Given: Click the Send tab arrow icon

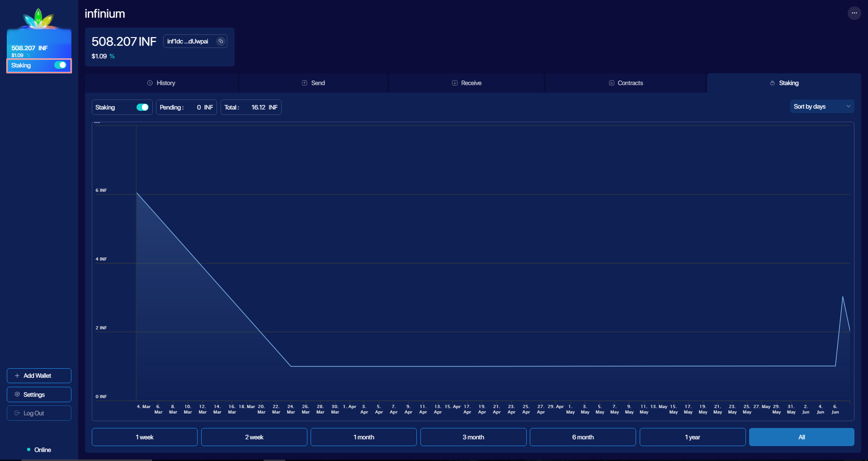Looking at the screenshot, I should [305, 83].
